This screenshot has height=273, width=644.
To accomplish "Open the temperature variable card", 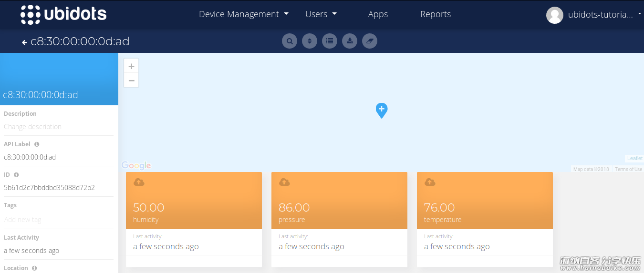I will (x=484, y=207).
